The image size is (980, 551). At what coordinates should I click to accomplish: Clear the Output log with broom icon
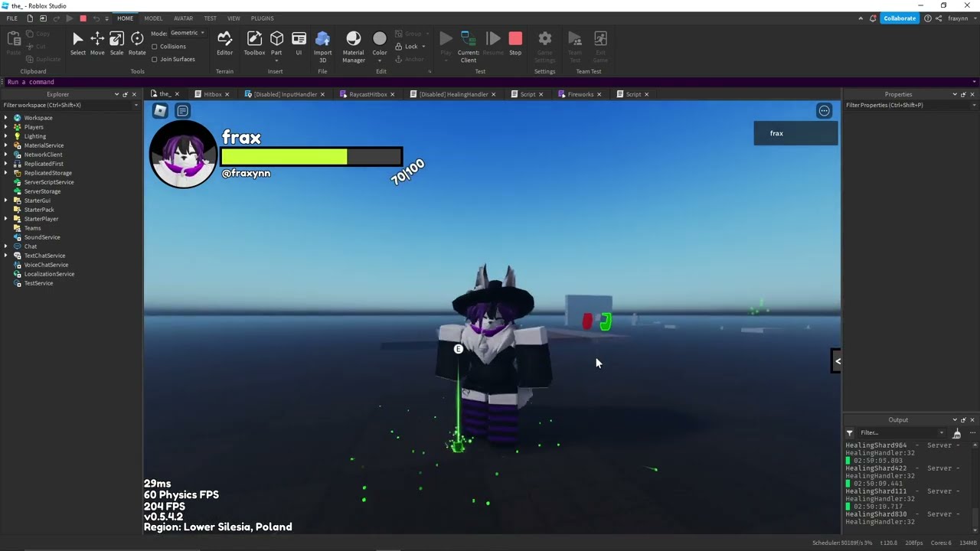957,433
